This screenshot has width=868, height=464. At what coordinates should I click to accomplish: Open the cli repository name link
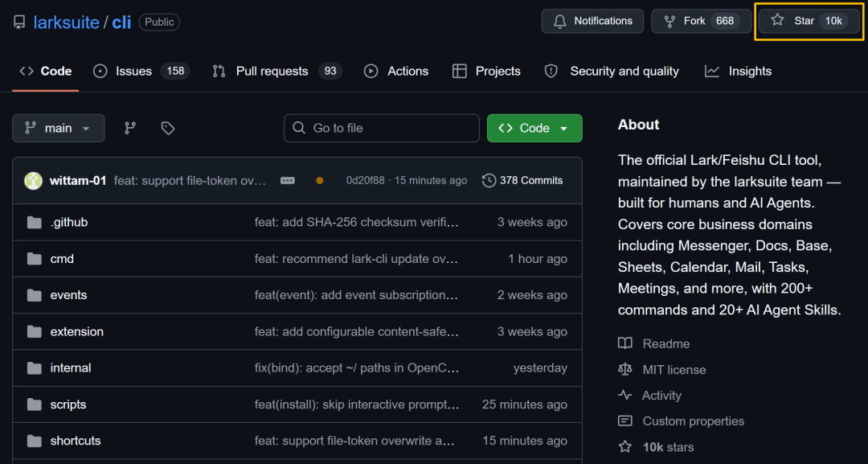coord(121,23)
